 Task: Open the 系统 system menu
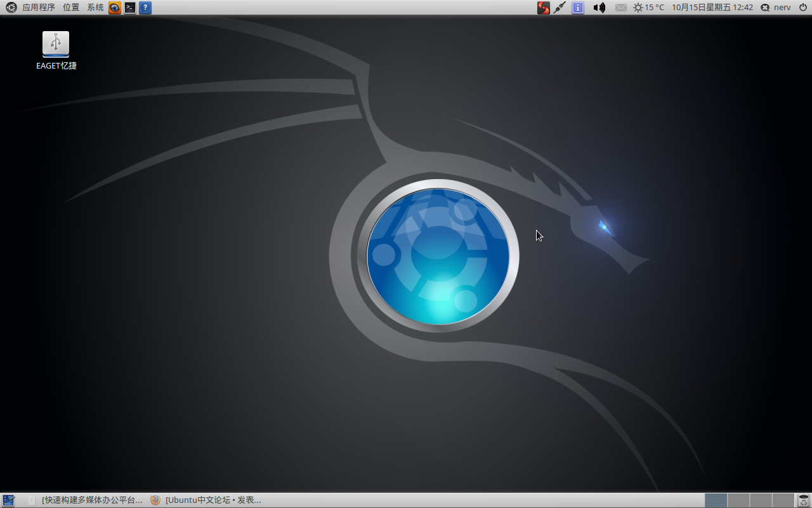[x=95, y=8]
